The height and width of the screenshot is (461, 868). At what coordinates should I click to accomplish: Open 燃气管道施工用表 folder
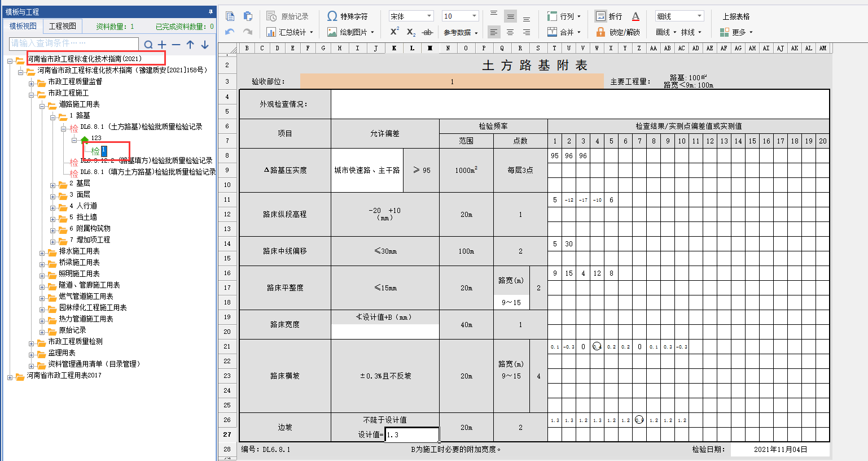86,296
